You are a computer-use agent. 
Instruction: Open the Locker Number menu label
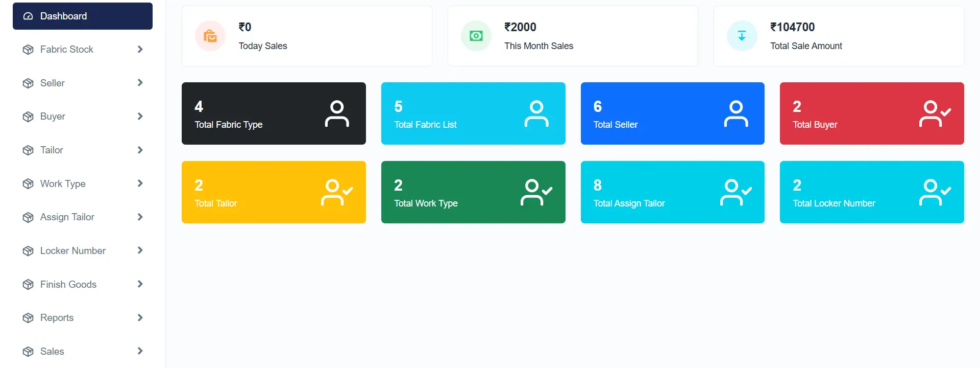point(73,251)
